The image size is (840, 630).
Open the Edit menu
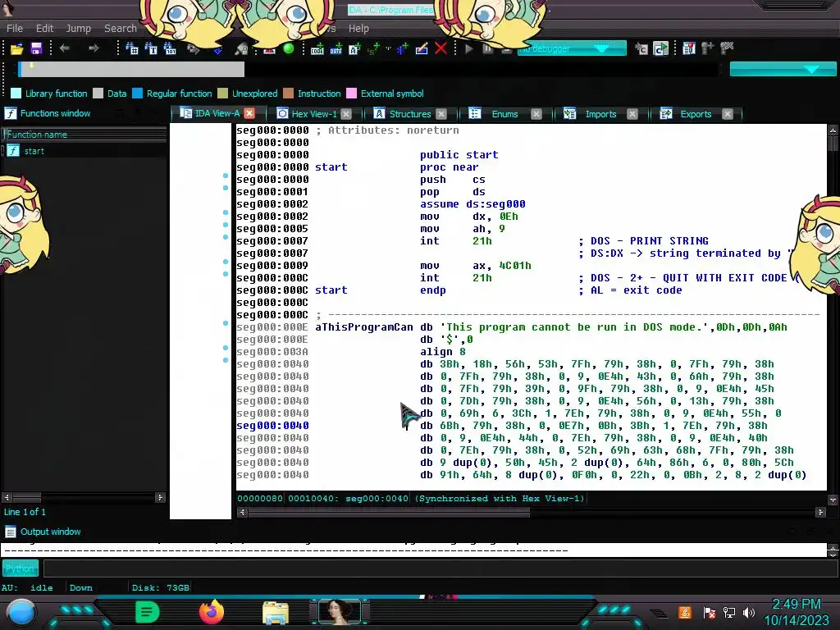pos(44,29)
